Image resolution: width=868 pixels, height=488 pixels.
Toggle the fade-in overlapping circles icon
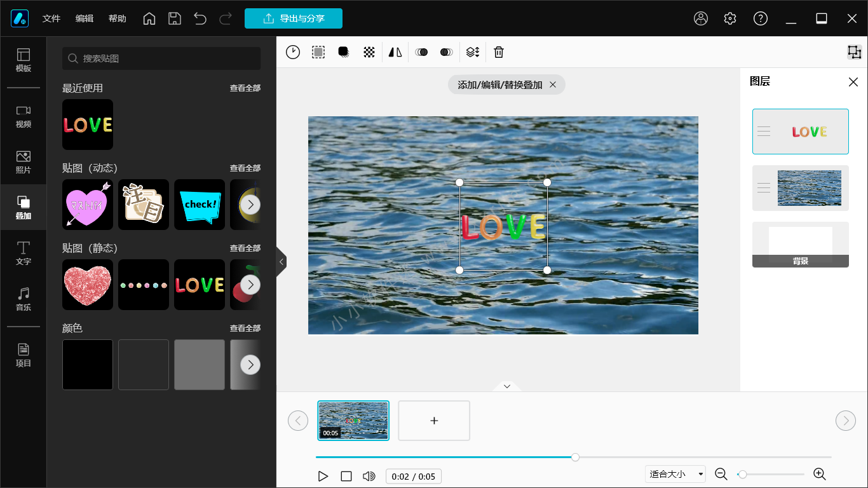tap(421, 52)
